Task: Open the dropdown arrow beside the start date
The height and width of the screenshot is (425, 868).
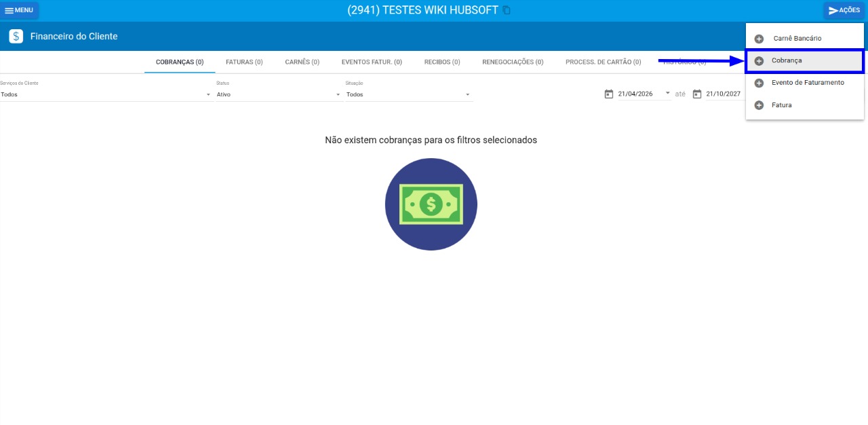Action: 667,94
